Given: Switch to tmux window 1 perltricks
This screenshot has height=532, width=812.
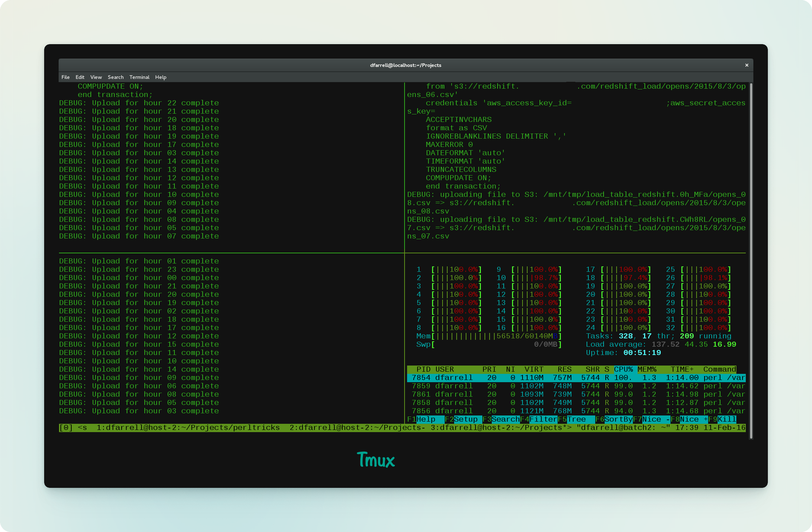Looking at the screenshot, I should (188, 427).
